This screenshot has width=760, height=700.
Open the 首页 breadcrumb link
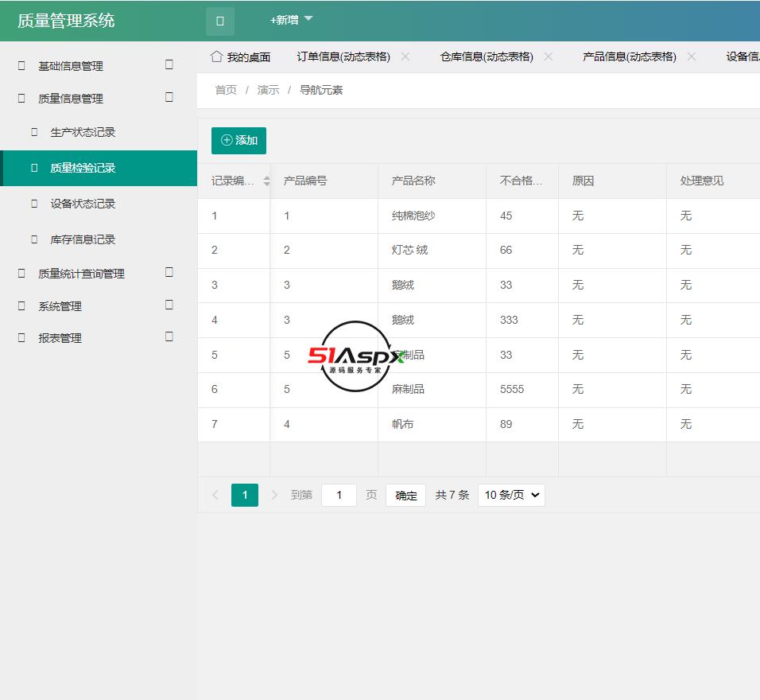click(x=224, y=90)
